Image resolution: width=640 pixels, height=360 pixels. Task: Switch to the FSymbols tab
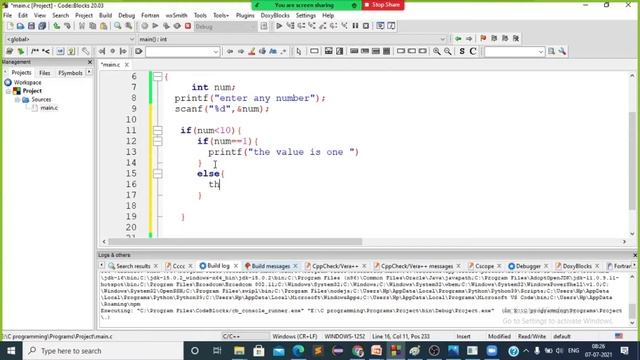point(70,73)
